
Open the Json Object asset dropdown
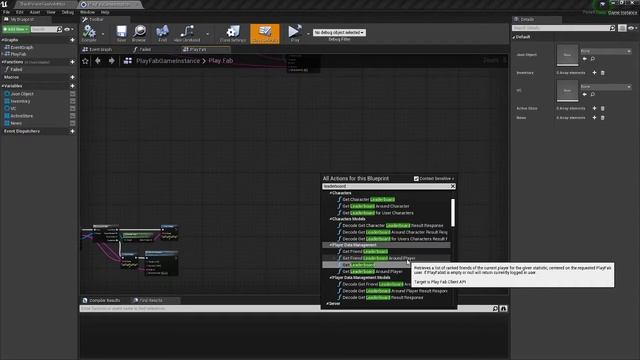click(x=606, y=51)
